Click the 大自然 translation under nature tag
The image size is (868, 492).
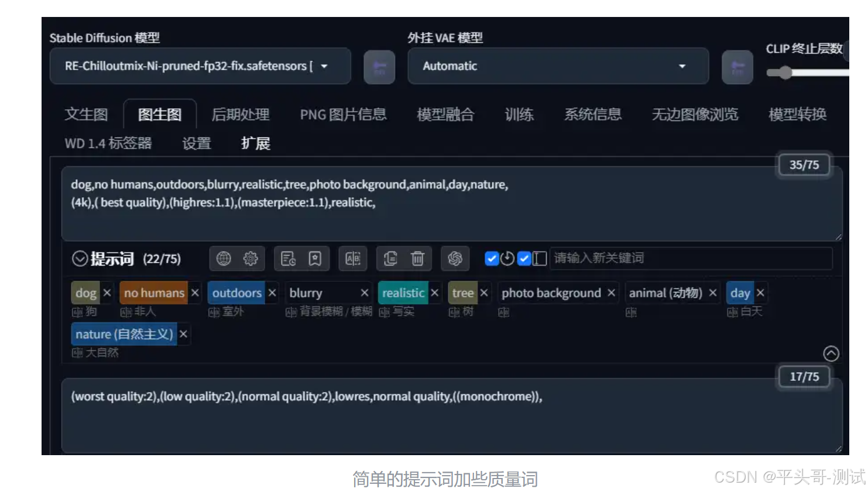tap(102, 353)
